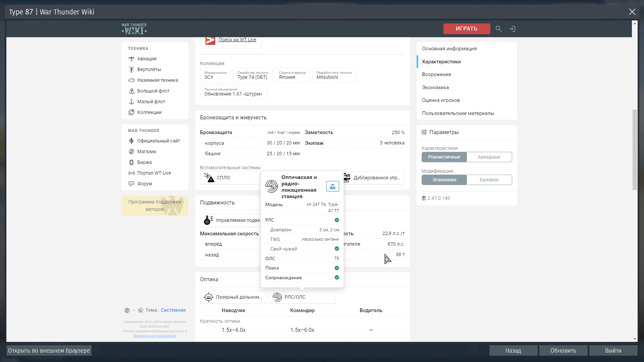Open the Лазерный дальномер chip
The width and height of the screenshot is (644, 362).
pos(233,297)
